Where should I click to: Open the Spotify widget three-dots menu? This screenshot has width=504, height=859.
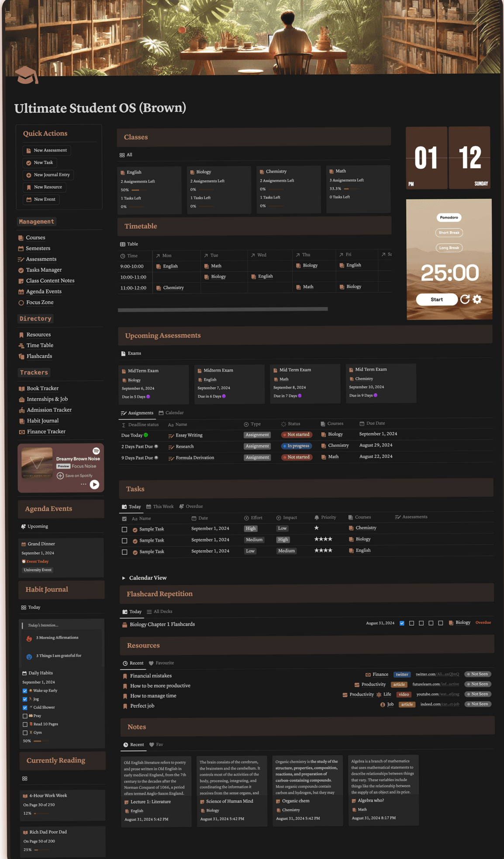coord(83,484)
